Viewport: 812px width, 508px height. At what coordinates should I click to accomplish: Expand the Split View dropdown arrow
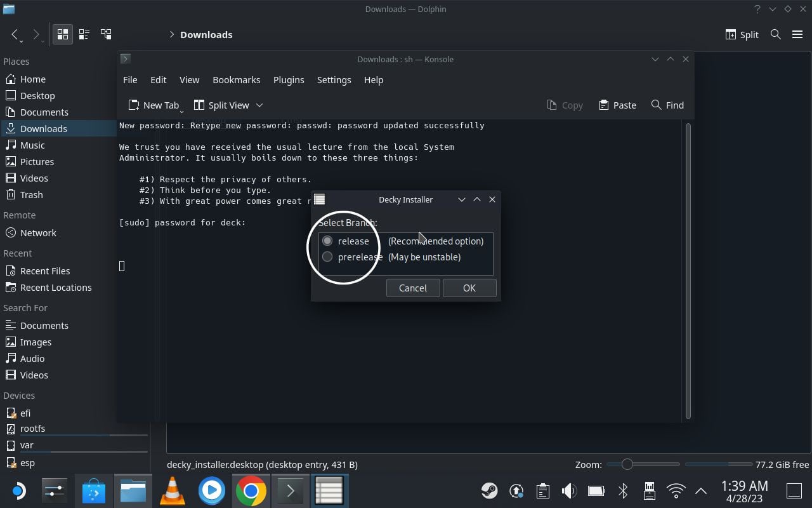(x=259, y=105)
